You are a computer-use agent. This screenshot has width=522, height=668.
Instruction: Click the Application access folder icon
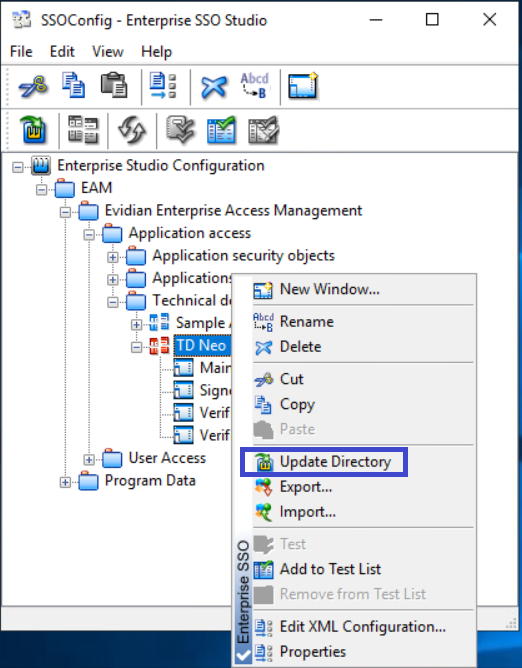[112, 233]
